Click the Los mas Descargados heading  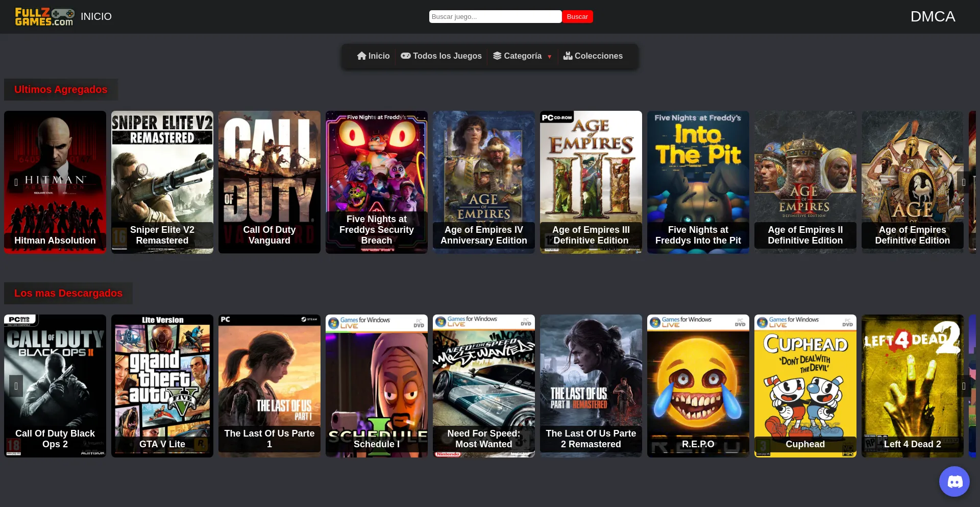click(x=68, y=293)
